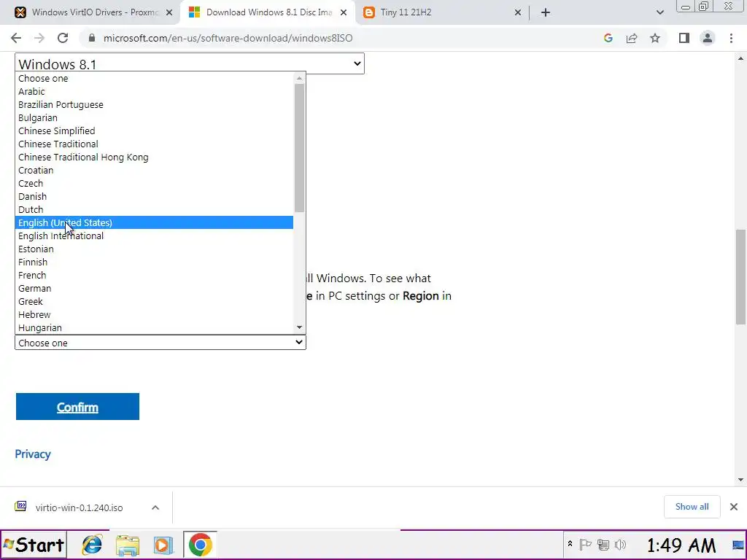Click the Chrome taskbar icon
The height and width of the screenshot is (560, 747).
(x=200, y=545)
